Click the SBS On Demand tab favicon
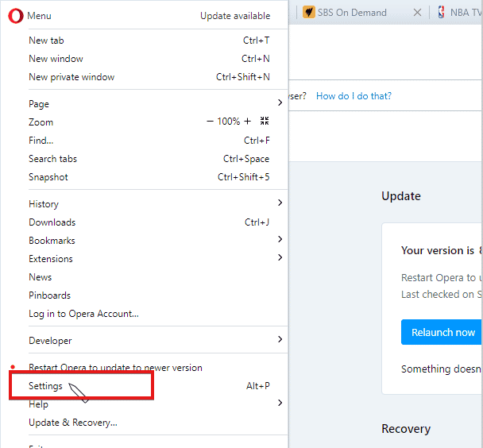Viewport: 483px width, 448px height. [309, 13]
